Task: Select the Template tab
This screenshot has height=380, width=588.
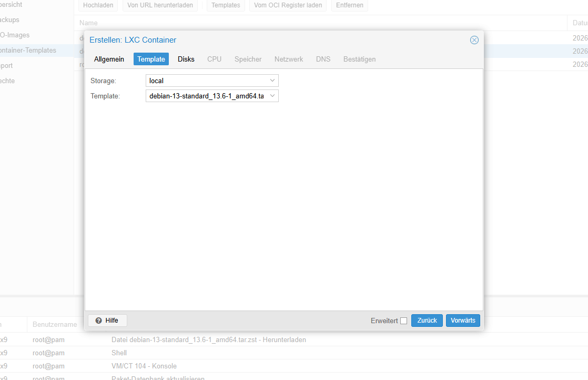Action: coord(151,59)
